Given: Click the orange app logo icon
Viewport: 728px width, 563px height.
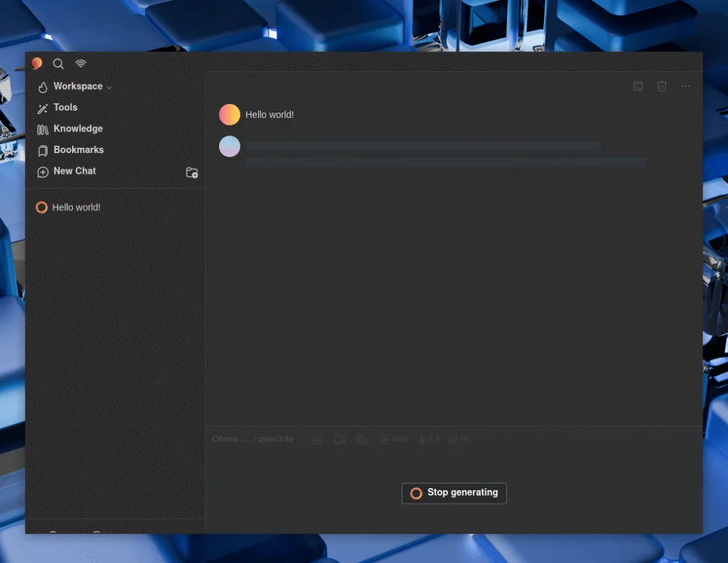Looking at the screenshot, I should point(37,63).
